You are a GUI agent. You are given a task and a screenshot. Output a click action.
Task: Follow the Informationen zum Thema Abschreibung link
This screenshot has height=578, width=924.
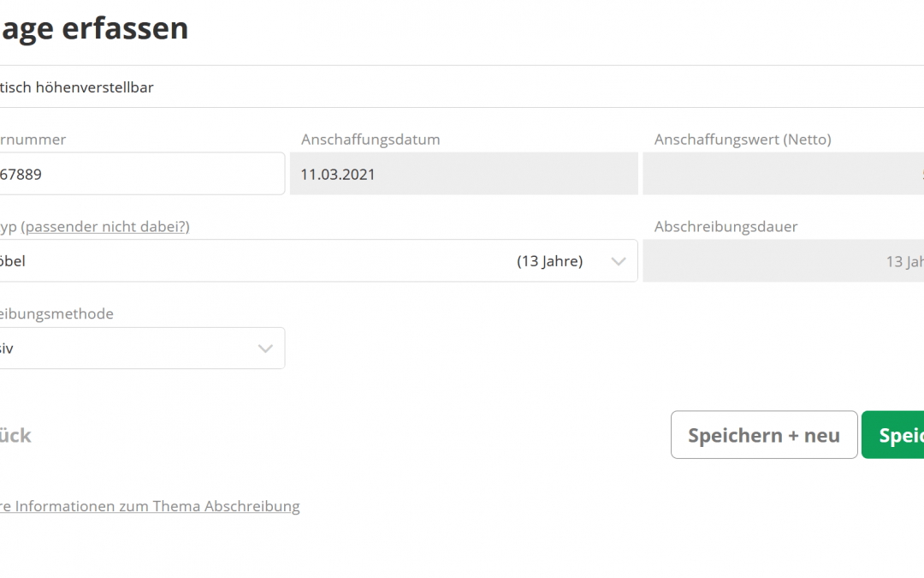coord(150,506)
